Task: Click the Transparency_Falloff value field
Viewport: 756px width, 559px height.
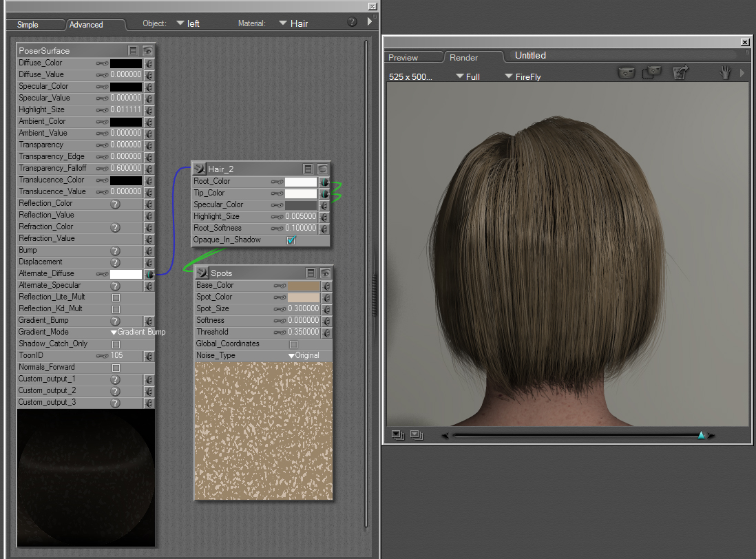Action: click(126, 169)
